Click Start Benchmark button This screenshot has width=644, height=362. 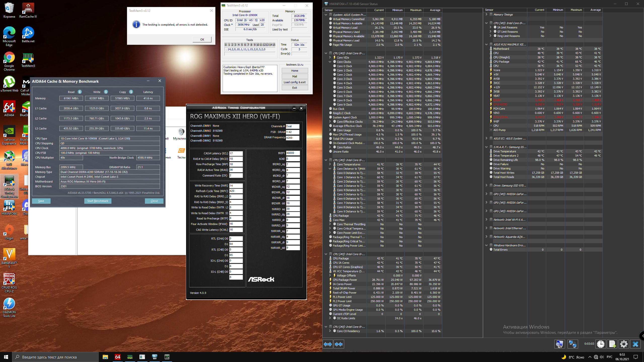pyautogui.click(x=98, y=201)
